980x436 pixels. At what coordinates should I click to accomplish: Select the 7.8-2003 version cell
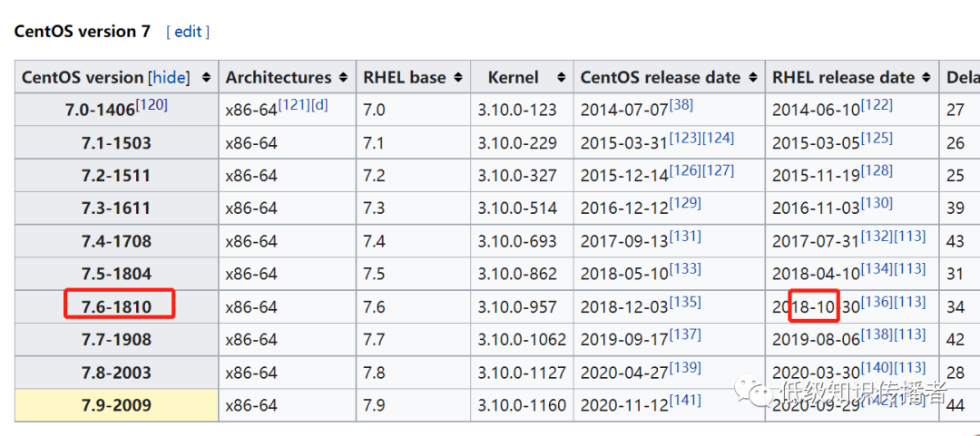click(x=116, y=373)
